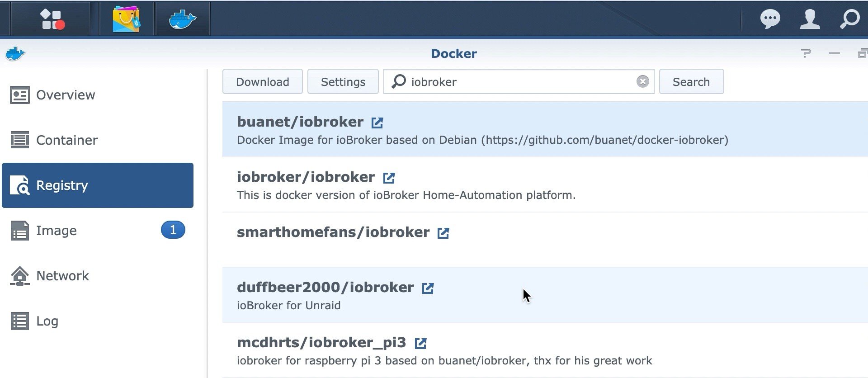
Task: Open the Docker window help question mark
Action: click(x=806, y=53)
